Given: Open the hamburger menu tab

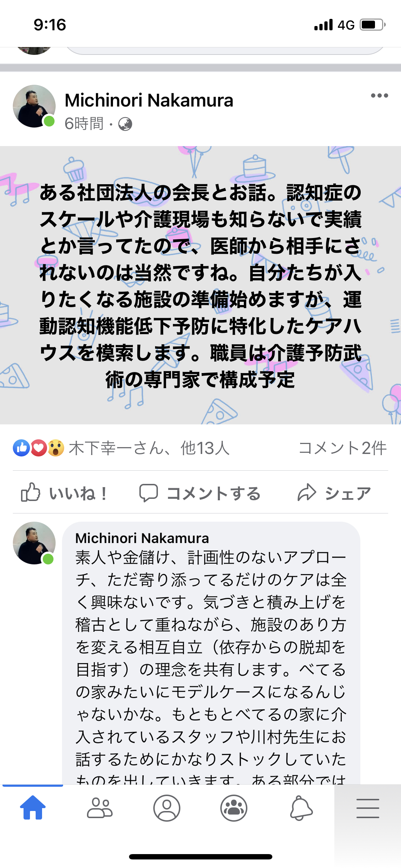Looking at the screenshot, I should (368, 808).
